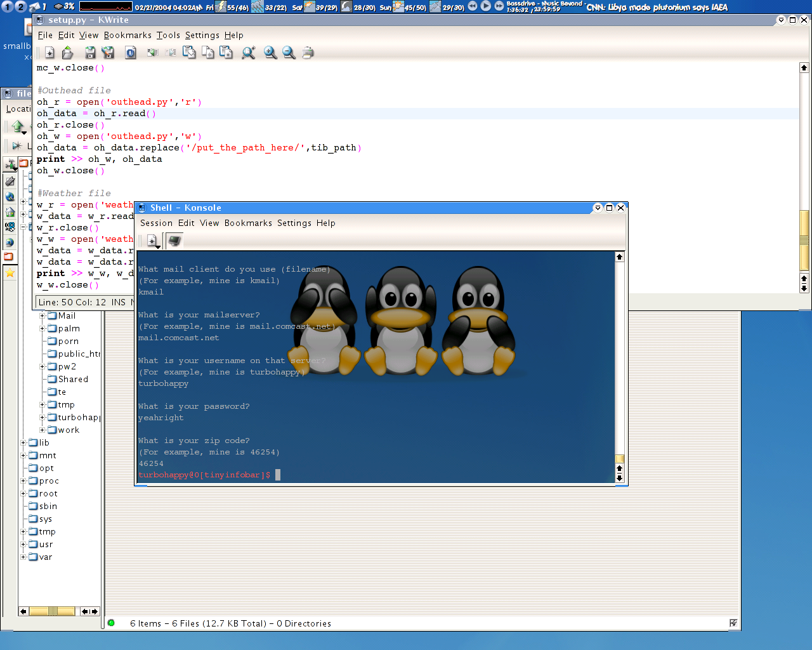Click Paste icon in KWrite toolbar
This screenshot has height=650, width=812.
[226, 53]
